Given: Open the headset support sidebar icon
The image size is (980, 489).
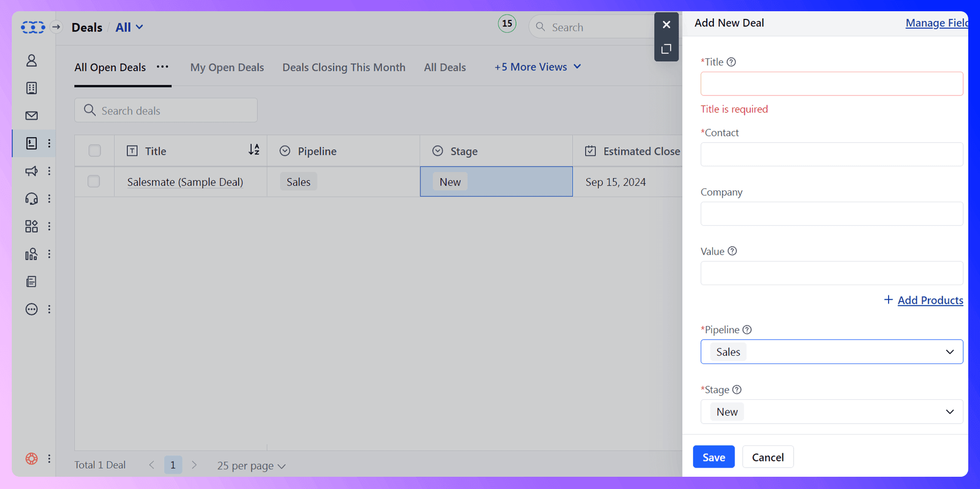Looking at the screenshot, I should click(x=32, y=198).
